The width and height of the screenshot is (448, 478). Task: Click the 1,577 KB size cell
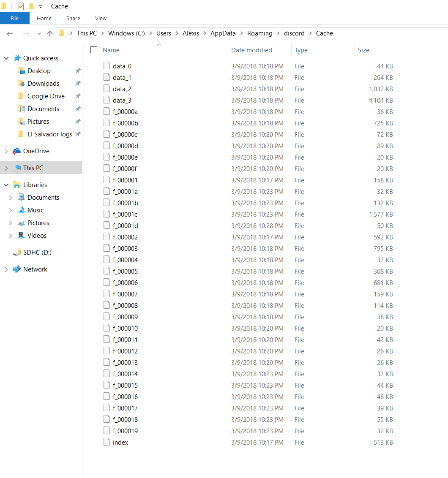click(380, 215)
